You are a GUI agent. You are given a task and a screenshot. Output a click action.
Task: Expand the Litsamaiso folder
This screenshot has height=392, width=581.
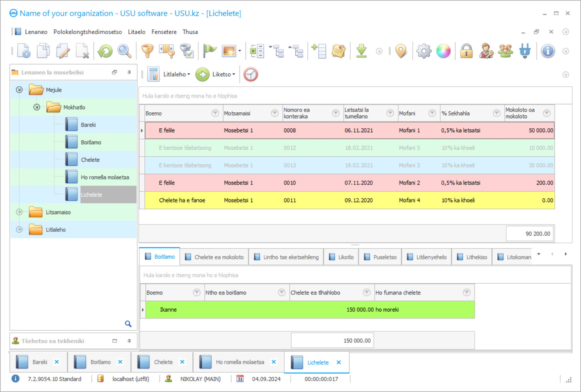click(x=19, y=212)
